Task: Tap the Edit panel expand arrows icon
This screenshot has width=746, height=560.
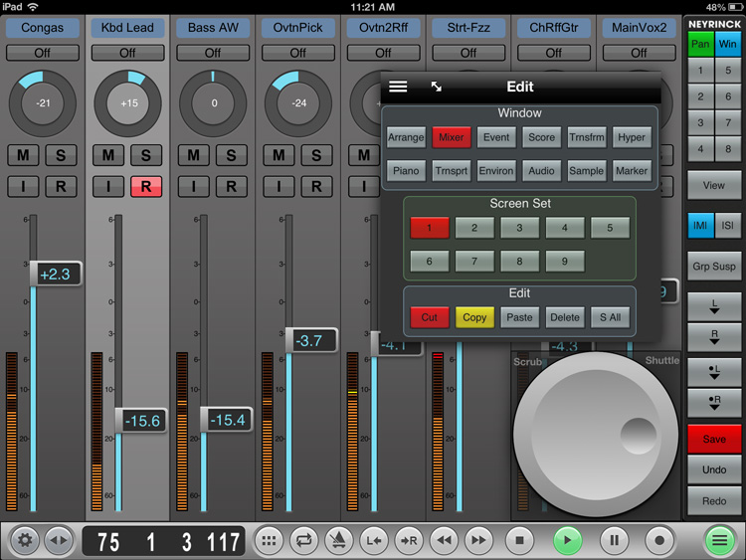Action: (x=437, y=87)
